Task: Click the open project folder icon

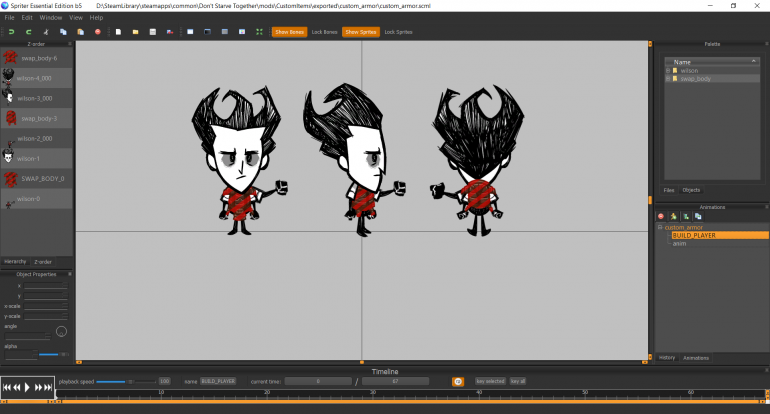Action: (135, 32)
